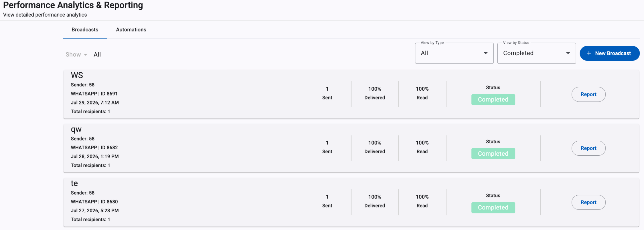Screen dimensions: 644x230
Task: Open the View by Status Completed selector
Action: click(x=537, y=53)
